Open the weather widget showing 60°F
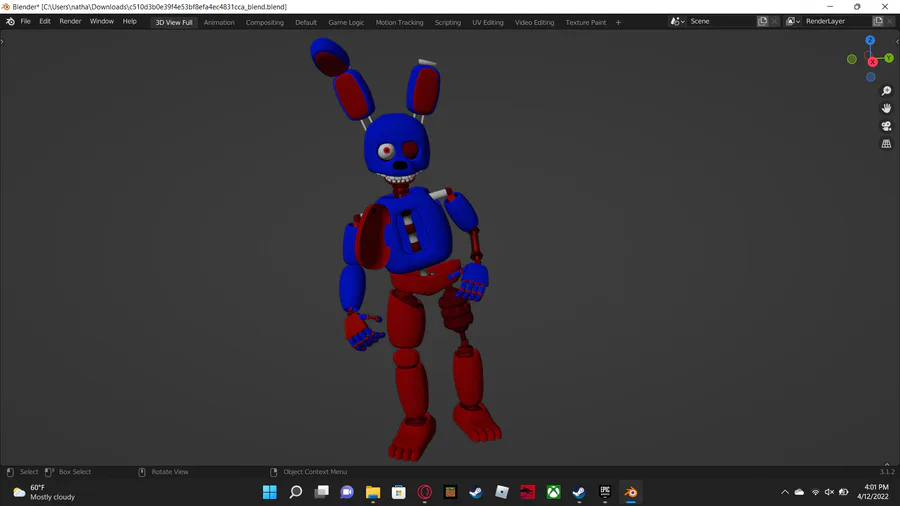 point(44,492)
